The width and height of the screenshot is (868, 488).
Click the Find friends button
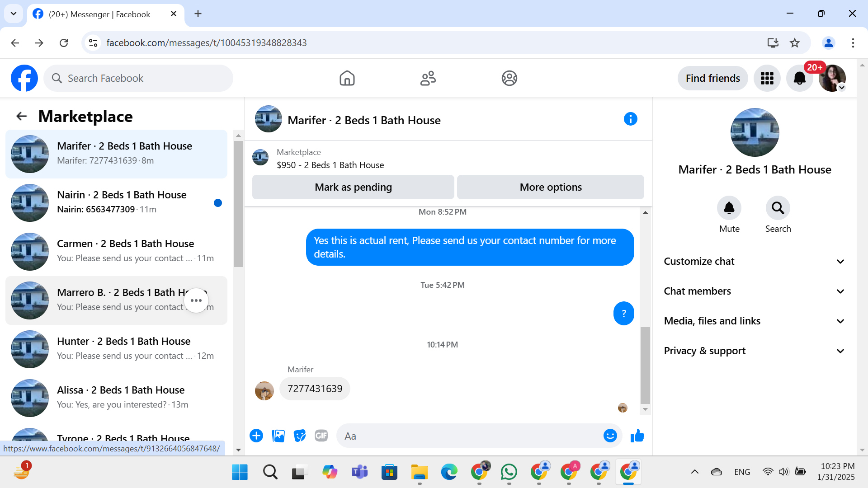pos(713,78)
